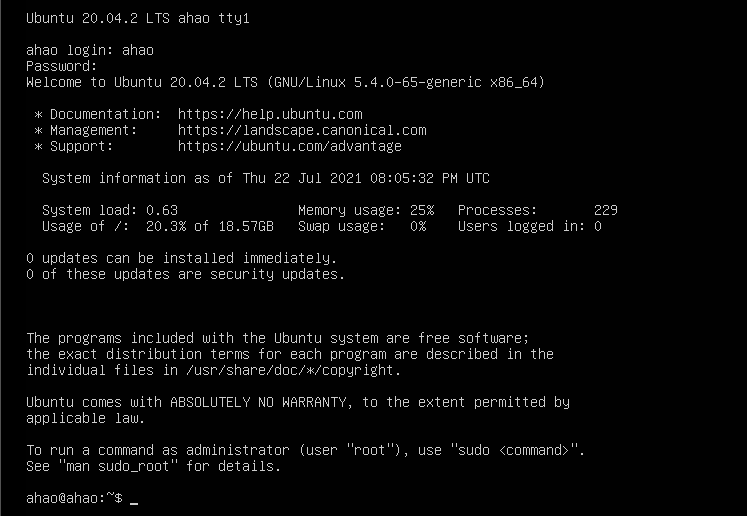Click the "ahao login:" prompt line
The width and height of the screenshot is (747, 516).
click(90, 50)
